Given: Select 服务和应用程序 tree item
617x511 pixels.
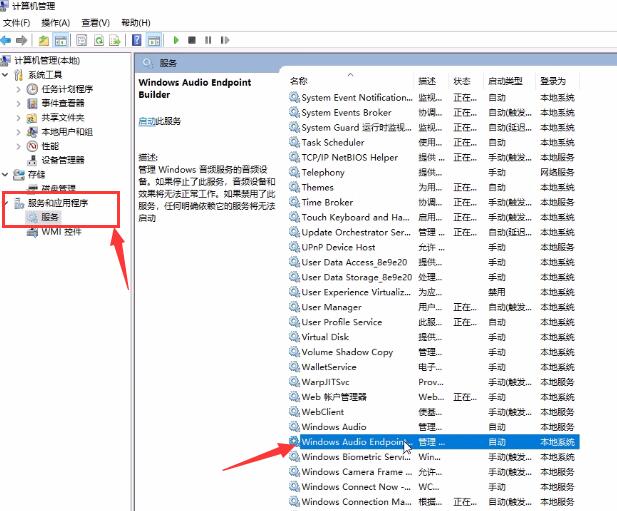Looking at the screenshot, I should click(57, 203).
